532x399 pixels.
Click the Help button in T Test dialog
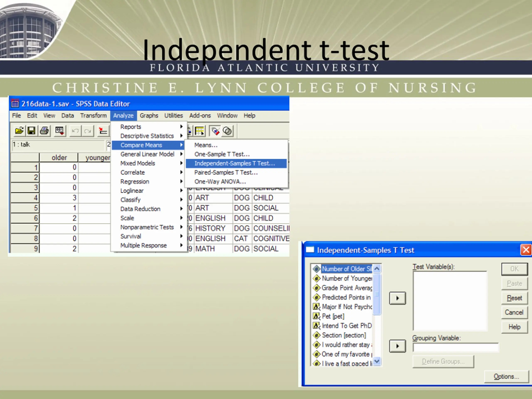[514, 327]
